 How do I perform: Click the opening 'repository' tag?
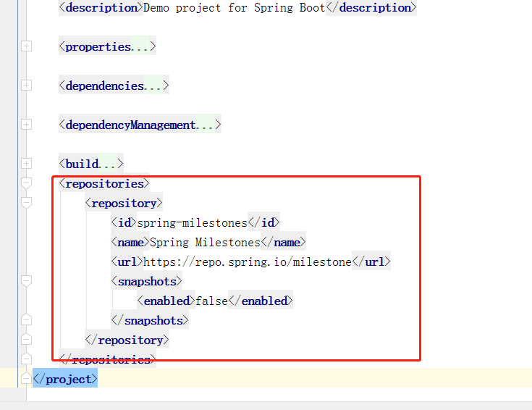click(124, 203)
